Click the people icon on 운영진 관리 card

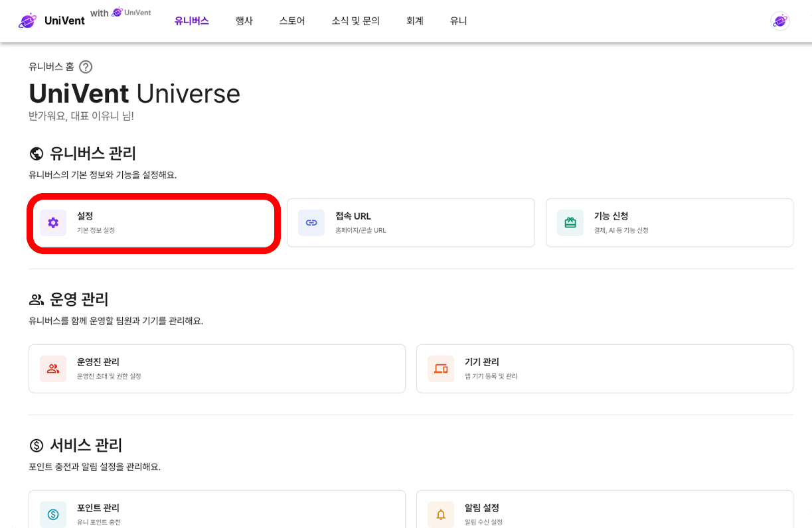(x=52, y=369)
